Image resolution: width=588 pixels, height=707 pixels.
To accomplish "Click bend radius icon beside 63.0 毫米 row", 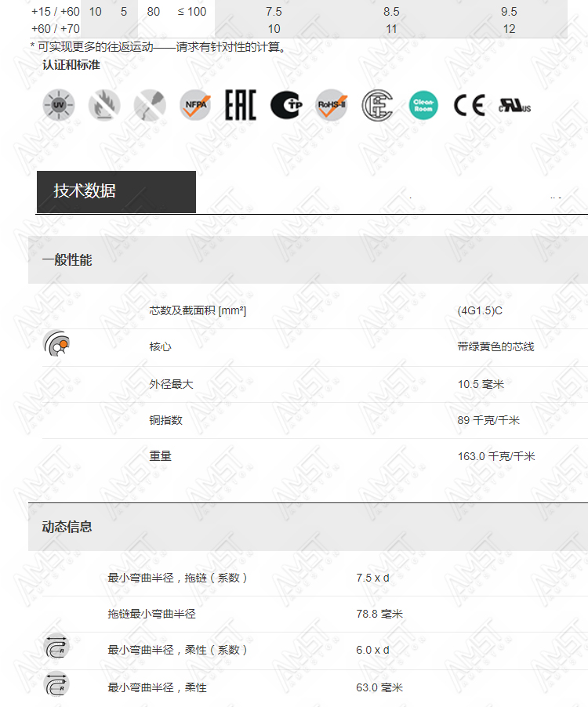I will pyautogui.click(x=56, y=684).
